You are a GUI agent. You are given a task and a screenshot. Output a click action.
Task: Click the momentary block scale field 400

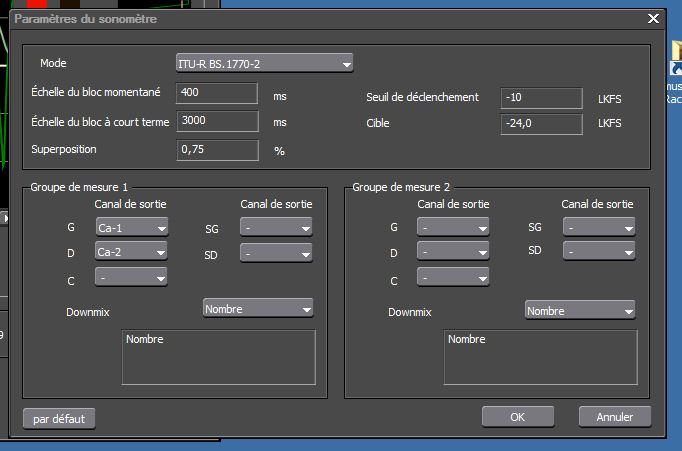tap(218, 94)
